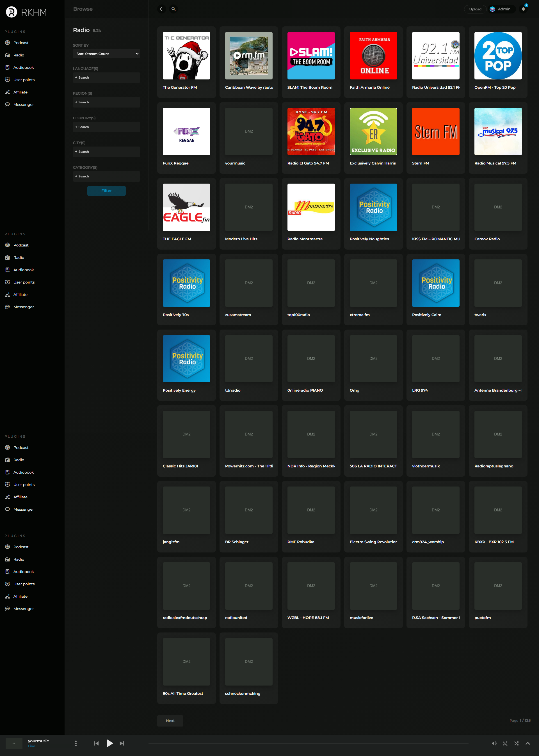Mute the player volume icon
The width and height of the screenshot is (539, 756).
pyautogui.click(x=494, y=743)
